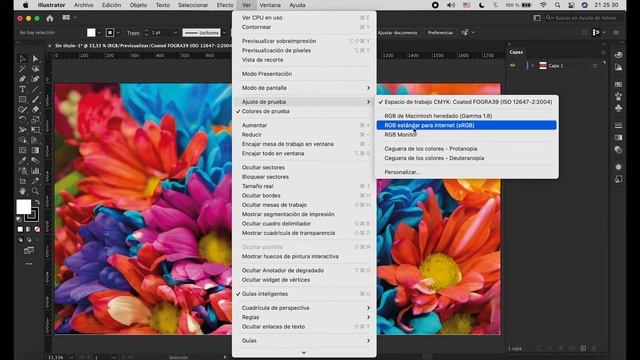
Task: Click Ajustar documento button
Action: [x=397, y=33]
